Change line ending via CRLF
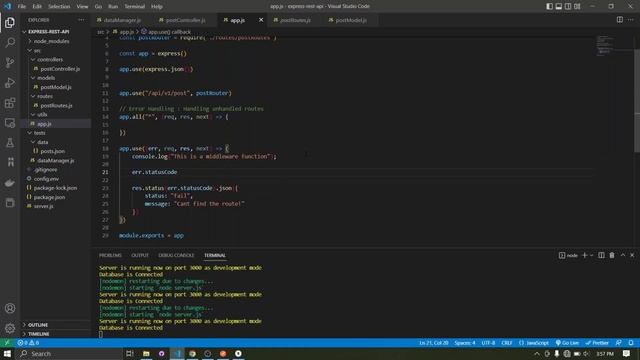The image size is (640, 360). [507, 343]
